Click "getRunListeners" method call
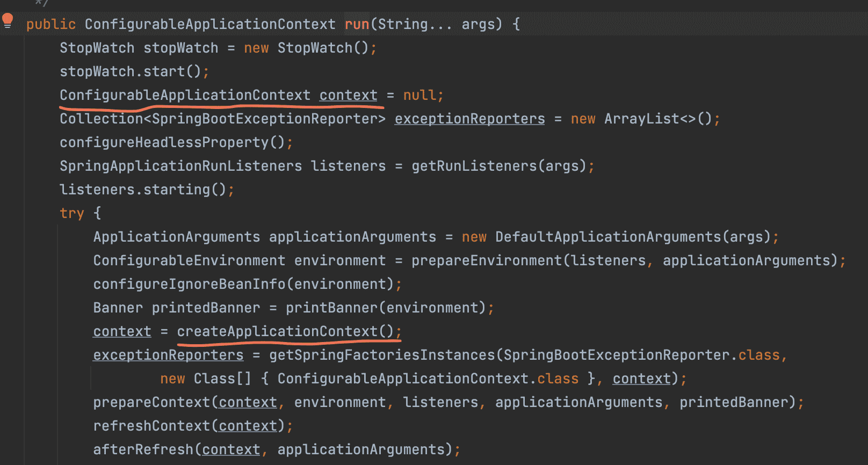The width and height of the screenshot is (868, 465). coord(474,166)
